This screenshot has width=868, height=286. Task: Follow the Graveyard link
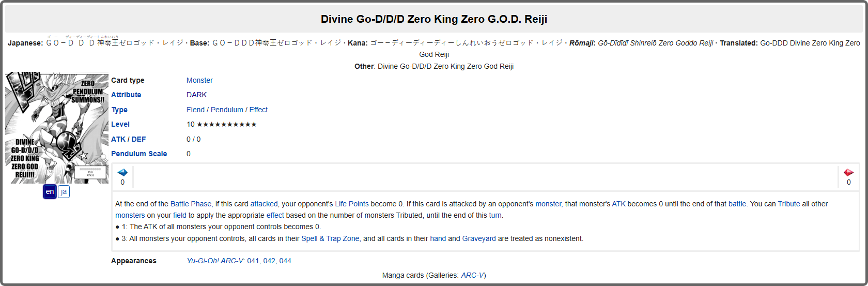tap(479, 238)
